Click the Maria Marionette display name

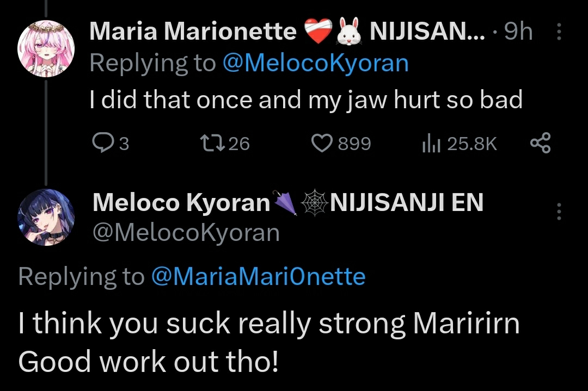pos(193,33)
